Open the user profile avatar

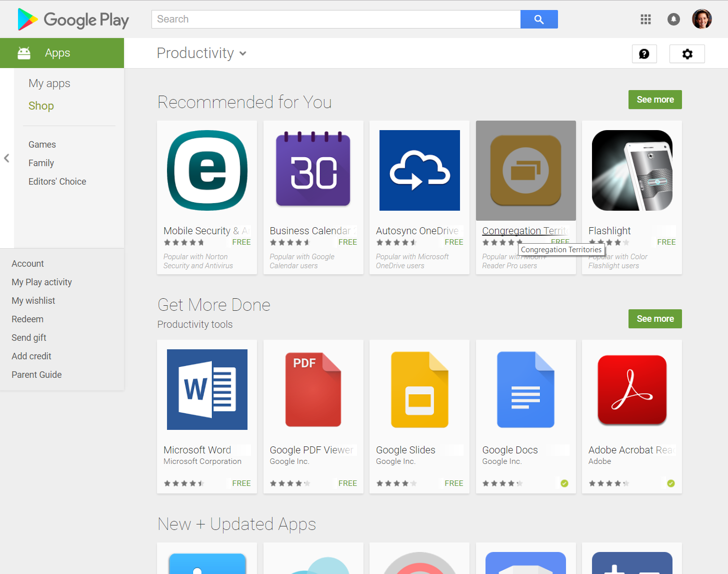[701, 19]
